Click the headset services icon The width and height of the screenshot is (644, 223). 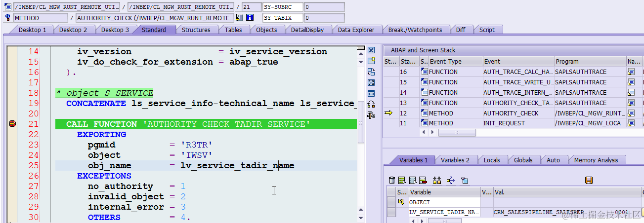click(x=371, y=104)
